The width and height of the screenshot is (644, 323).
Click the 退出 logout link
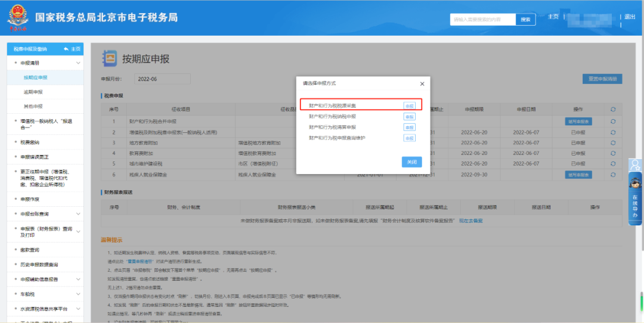(x=629, y=17)
